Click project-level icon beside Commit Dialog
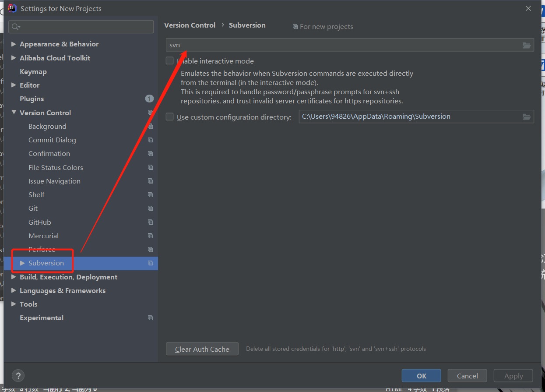This screenshot has width=545, height=392. [150, 140]
